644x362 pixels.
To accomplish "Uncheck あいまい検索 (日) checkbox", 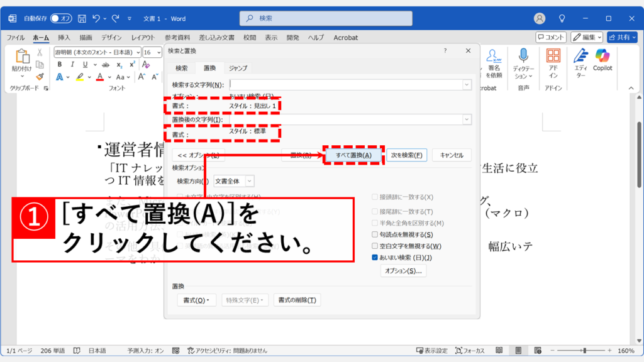I will (375, 258).
